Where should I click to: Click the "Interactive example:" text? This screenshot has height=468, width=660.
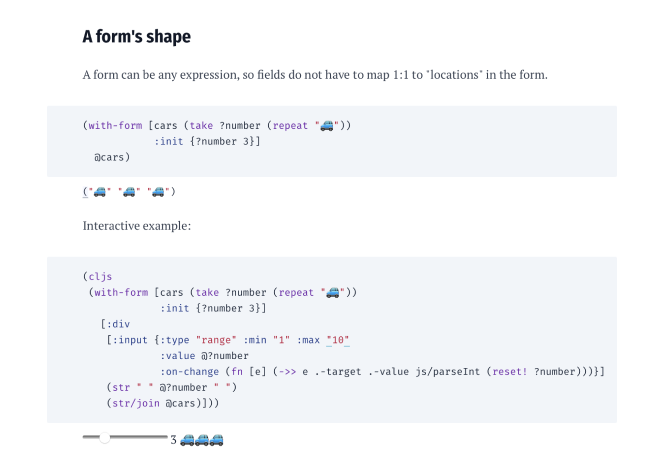(136, 225)
